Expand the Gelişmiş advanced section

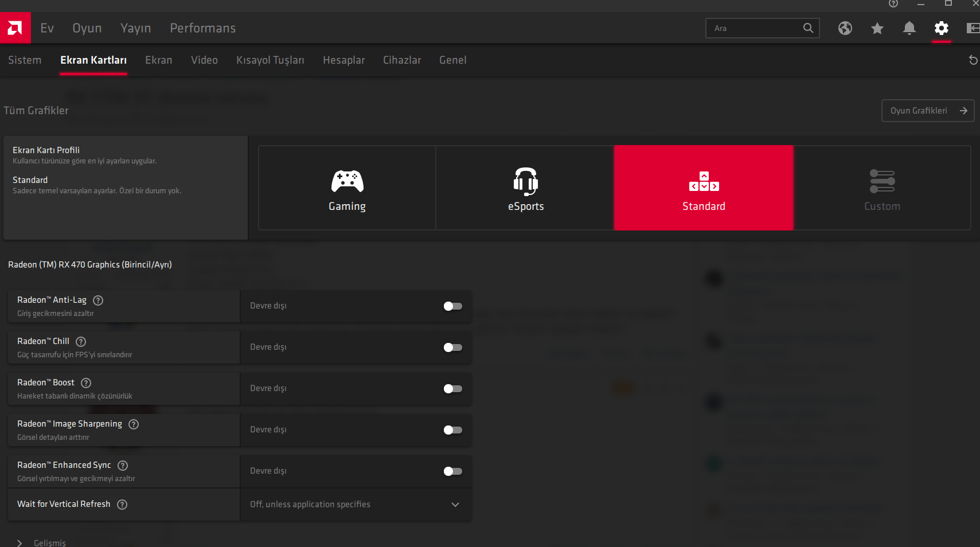[x=42, y=542]
